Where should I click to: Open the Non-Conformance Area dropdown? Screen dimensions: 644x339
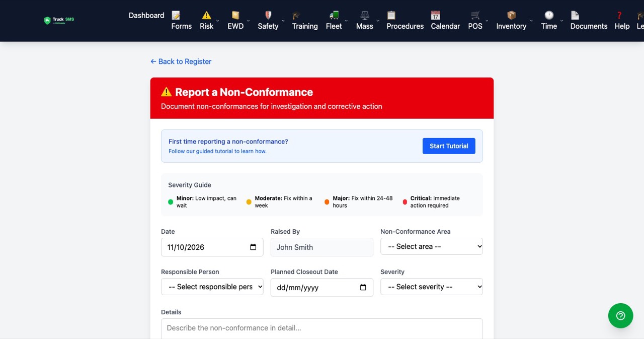(x=432, y=246)
